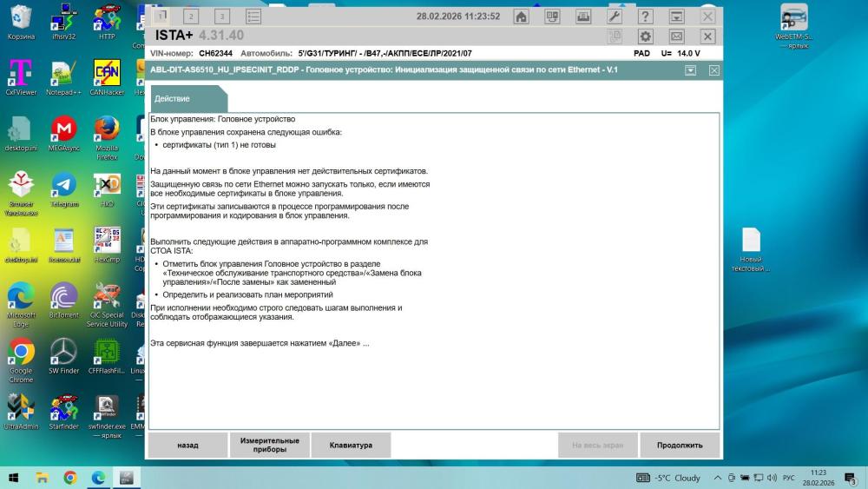868x489 pixels.
Task: Select operation tab number 3
Action: coord(222,16)
